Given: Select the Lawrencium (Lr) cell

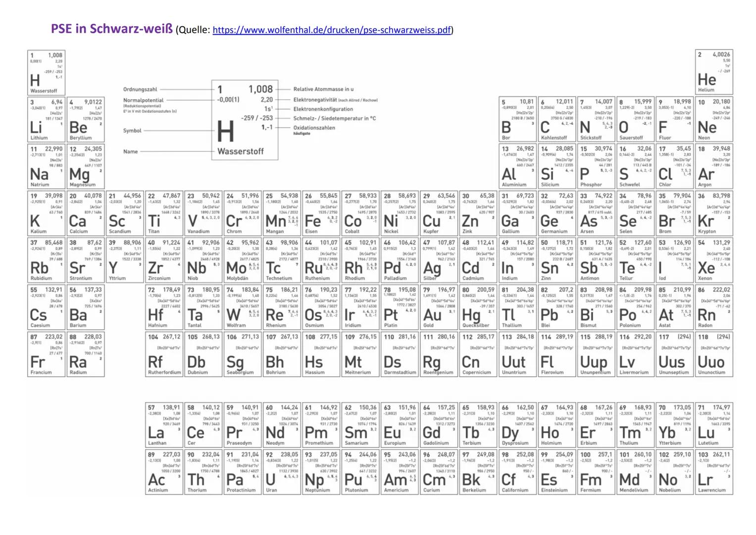Looking at the screenshot, I should [714, 472].
